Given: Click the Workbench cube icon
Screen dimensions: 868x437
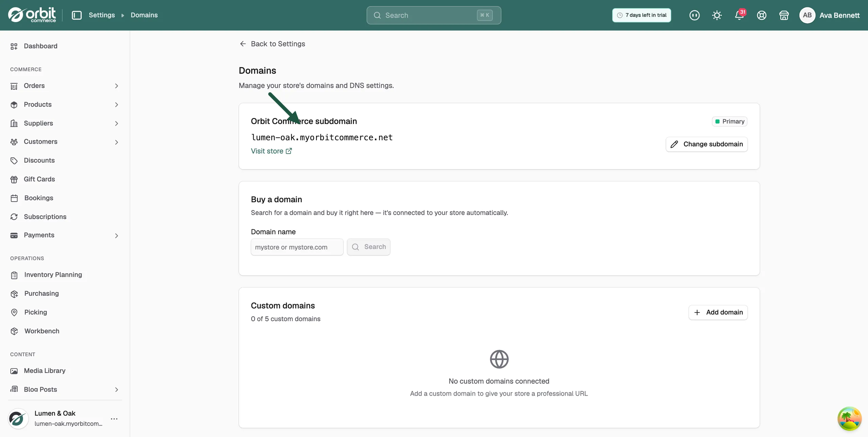Looking at the screenshot, I should (x=14, y=331).
